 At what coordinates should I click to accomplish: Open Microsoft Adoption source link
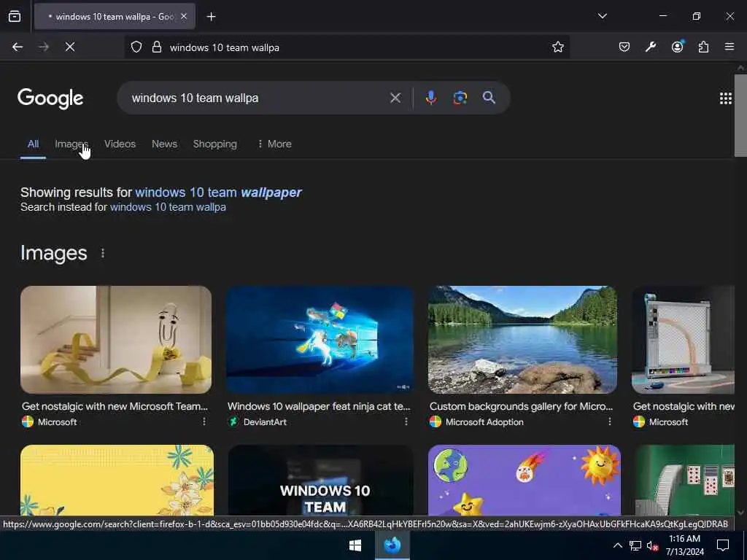tap(484, 422)
